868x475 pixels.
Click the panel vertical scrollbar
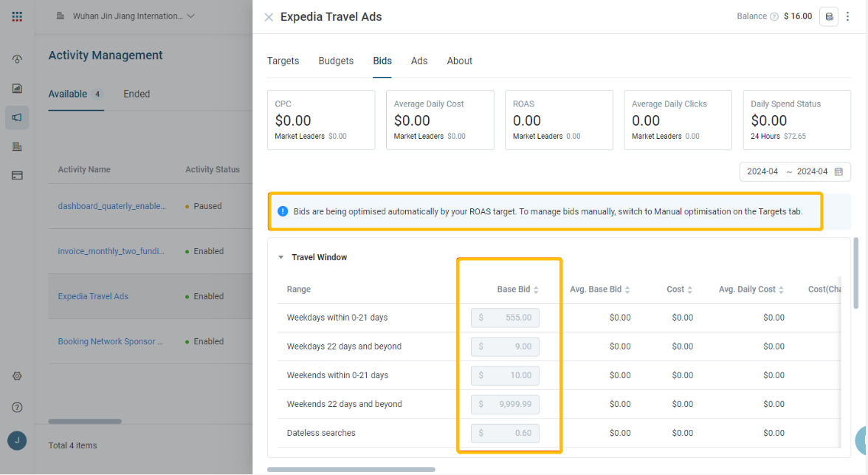click(856, 273)
